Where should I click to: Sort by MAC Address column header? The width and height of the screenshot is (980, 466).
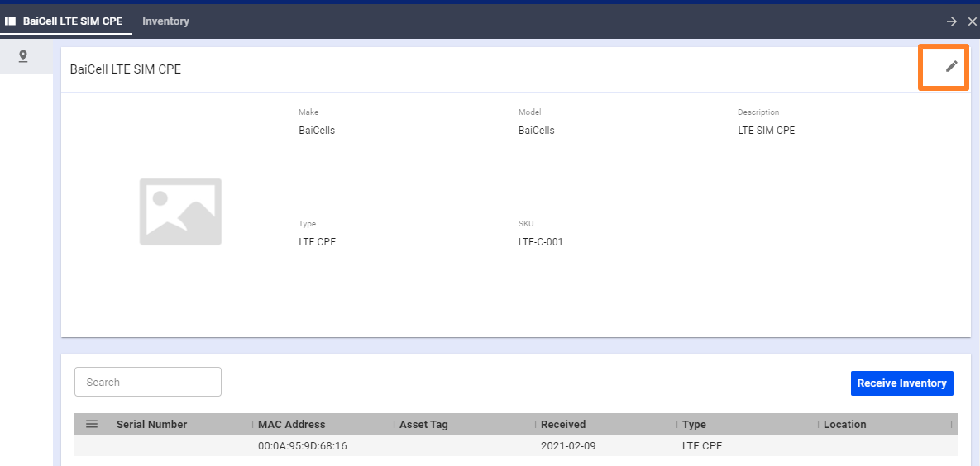(x=292, y=424)
